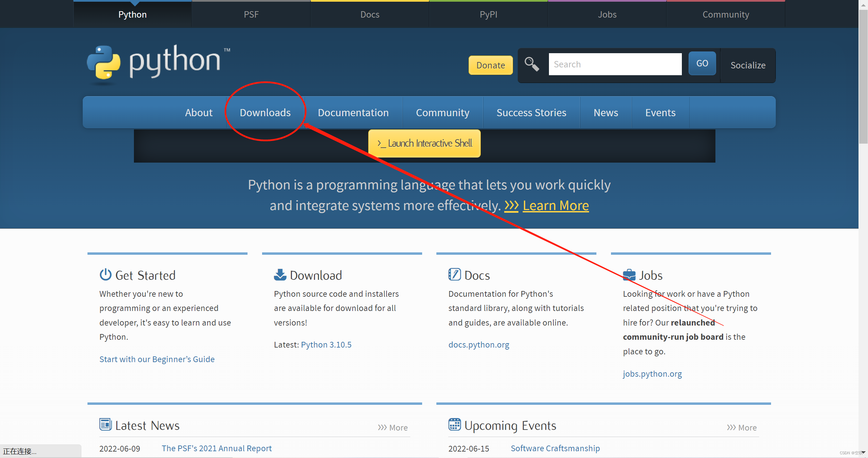
Task: Click the Download arrow icon
Action: [279, 274]
